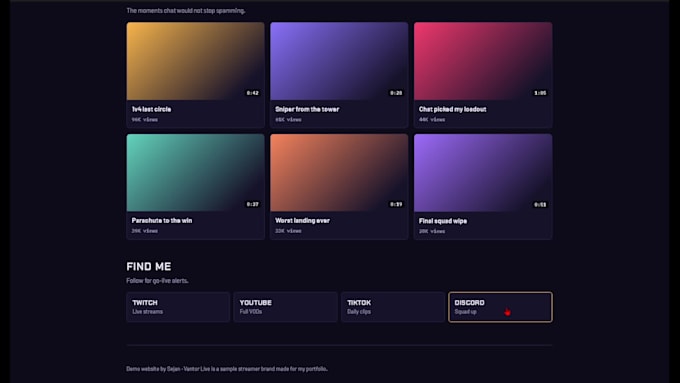This screenshot has width=680, height=383.
Task: Click the "Final squad wipe" title text
Action: pyautogui.click(x=443, y=221)
